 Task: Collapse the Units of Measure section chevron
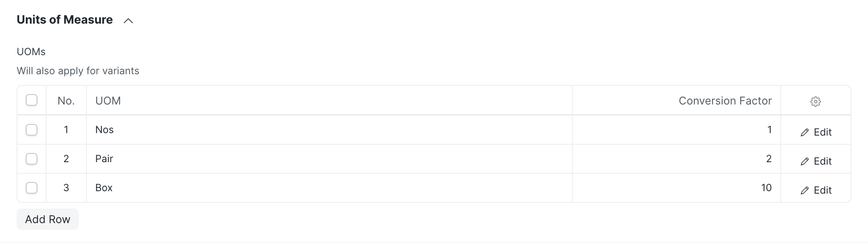coord(128,21)
